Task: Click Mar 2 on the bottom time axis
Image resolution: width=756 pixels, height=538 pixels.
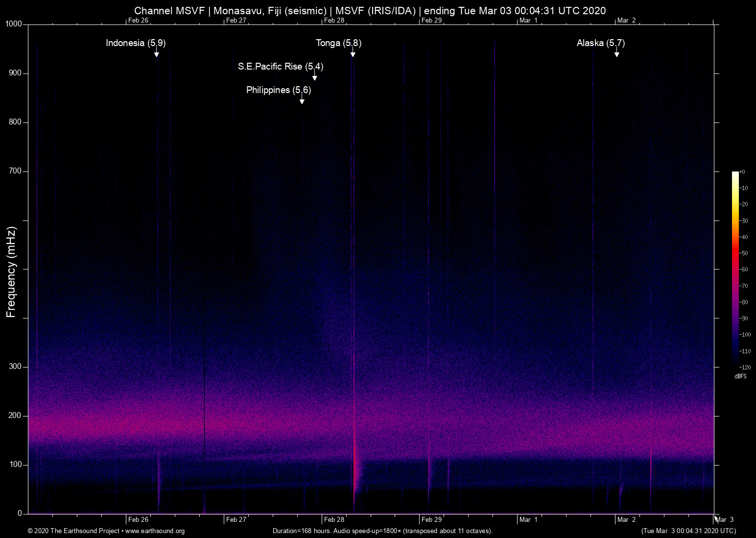Action: pos(627,520)
